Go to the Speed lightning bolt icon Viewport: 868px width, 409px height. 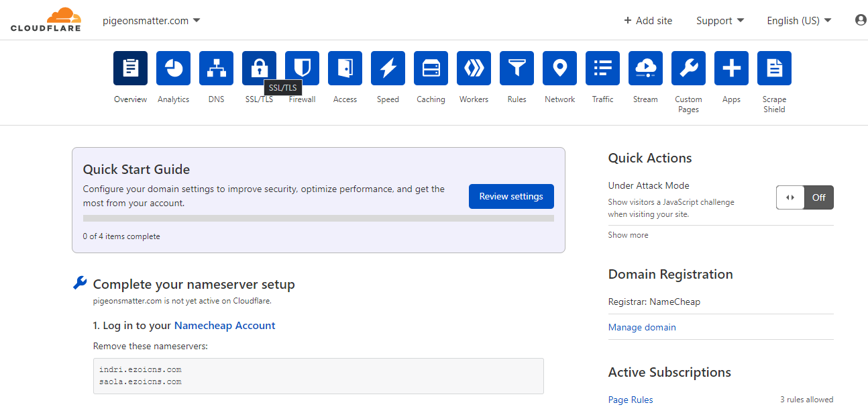[388, 69]
